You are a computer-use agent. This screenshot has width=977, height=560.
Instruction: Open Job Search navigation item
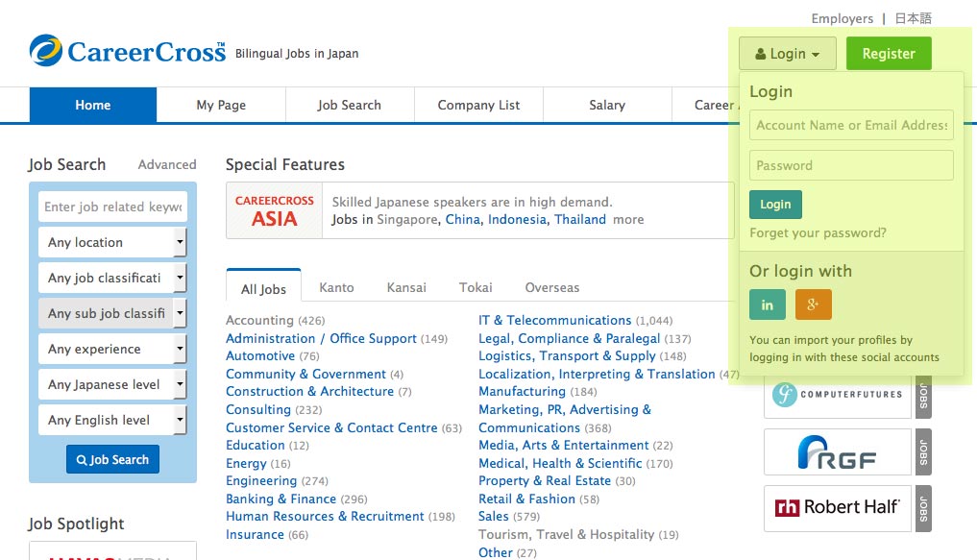349,106
